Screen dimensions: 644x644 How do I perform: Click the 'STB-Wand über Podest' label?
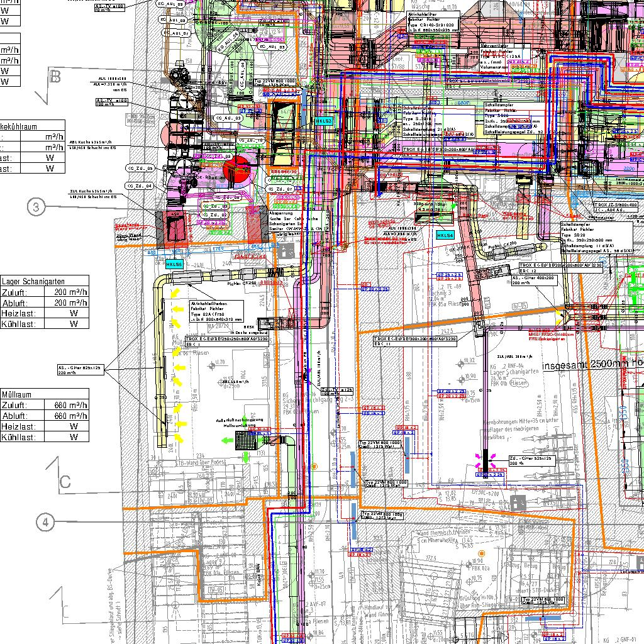[x=201, y=462]
